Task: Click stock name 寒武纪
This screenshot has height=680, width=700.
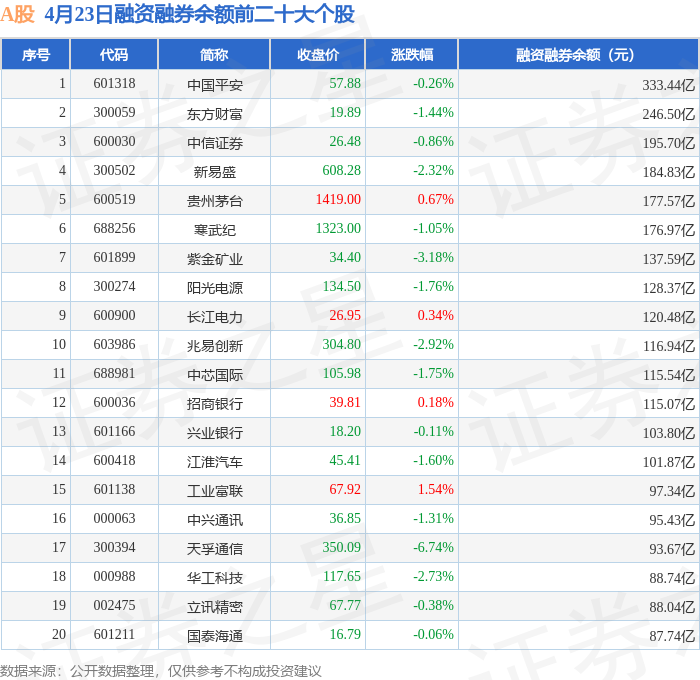Action: [x=215, y=230]
